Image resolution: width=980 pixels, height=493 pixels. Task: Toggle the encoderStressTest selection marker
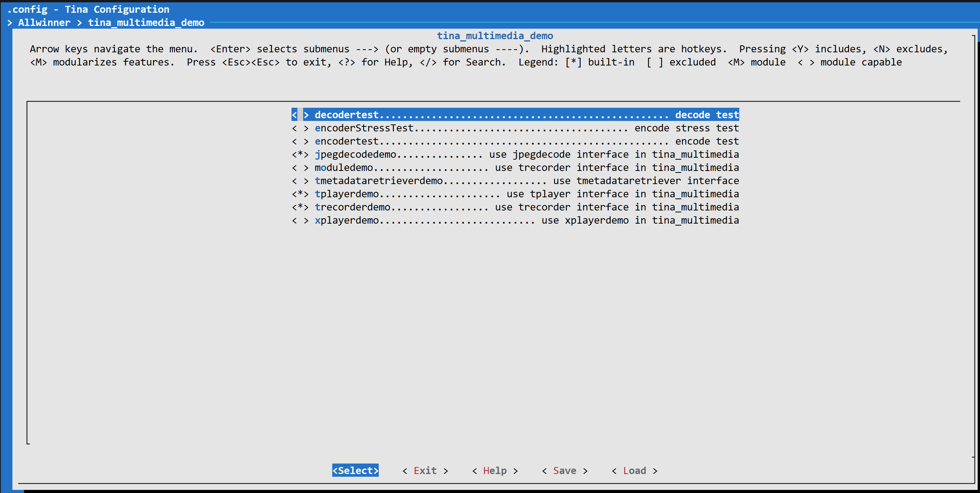pyautogui.click(x=300, y=128)
